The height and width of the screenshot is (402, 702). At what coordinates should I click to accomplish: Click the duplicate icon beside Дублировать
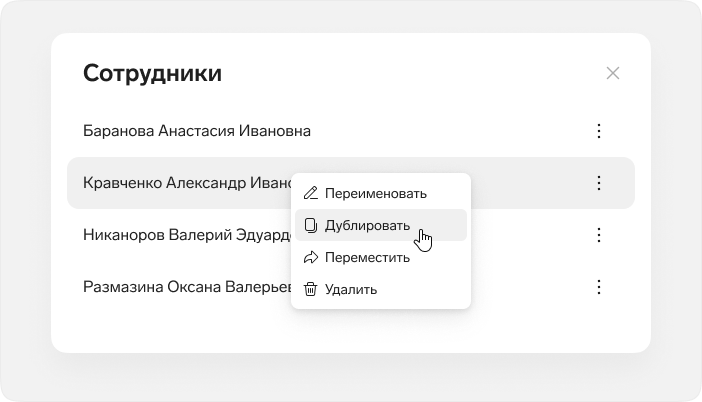tap(311, 225)
